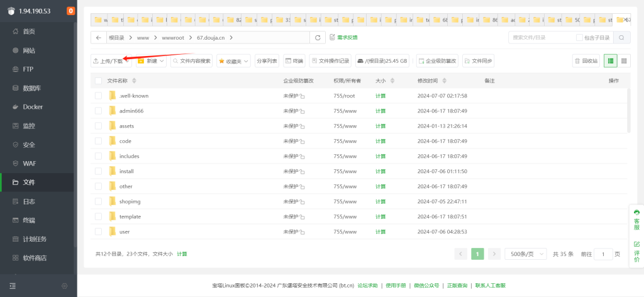Open 联系人工客服 footer link
The width and height of the screenshot is (644, 297).
[x=491, y=286]
